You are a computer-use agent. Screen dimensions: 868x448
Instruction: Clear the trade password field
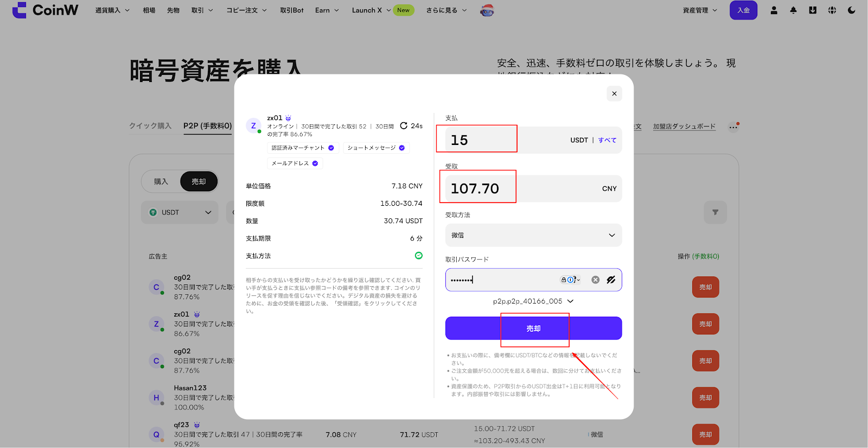(595, 280)
